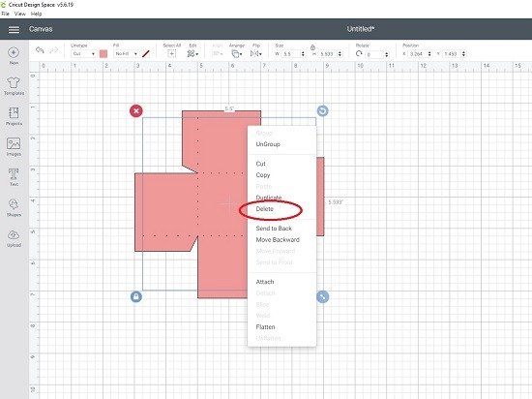The width and height of the screenshot is (532, 399).
Task: Choose Send to Back in the context menu
Action: tap(274, 229)
